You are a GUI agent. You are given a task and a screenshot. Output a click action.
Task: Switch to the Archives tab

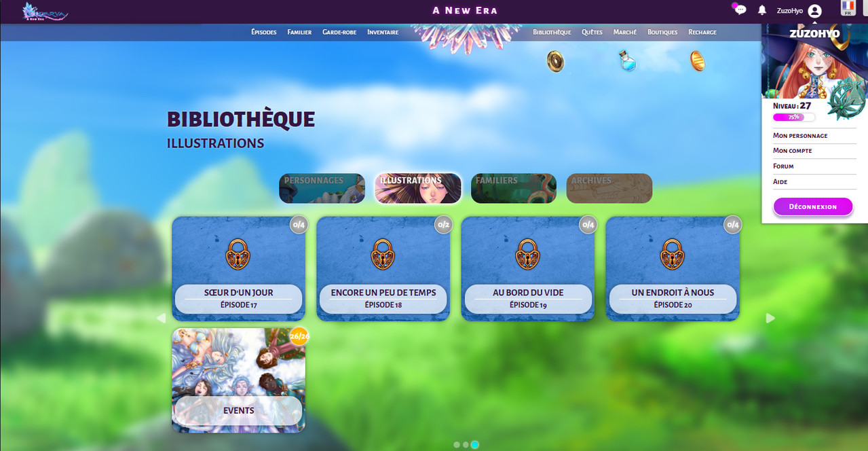click(609, 188)
